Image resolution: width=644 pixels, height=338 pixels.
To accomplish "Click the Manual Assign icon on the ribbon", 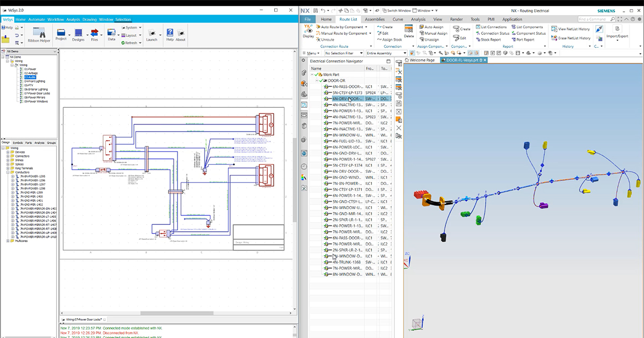I will click(434, 33).
